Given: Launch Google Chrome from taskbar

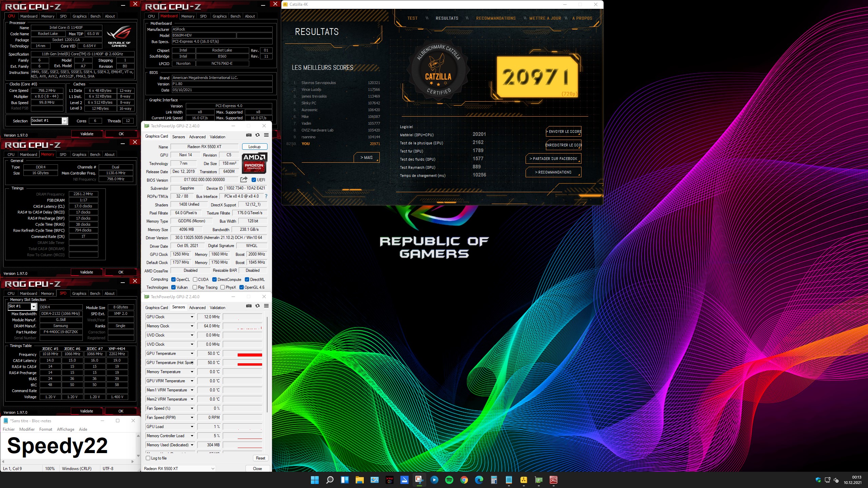Looking at the screenshot, I should (464, 480).
